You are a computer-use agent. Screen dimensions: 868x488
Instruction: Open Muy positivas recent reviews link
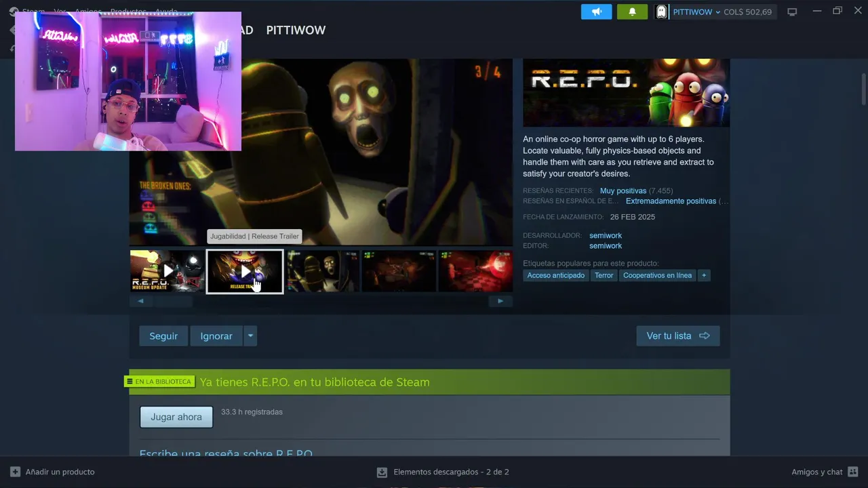(x=623, y=191)
